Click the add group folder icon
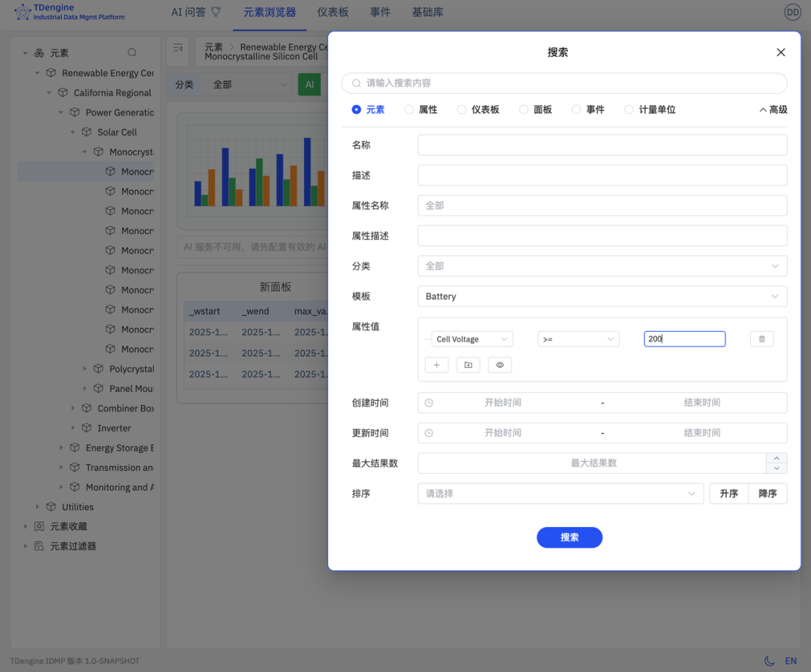811x672 pixels. 468,365
